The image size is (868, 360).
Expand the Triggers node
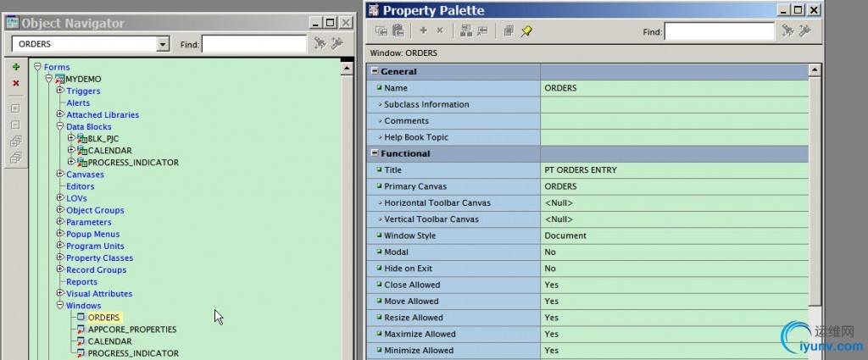point(60,91)
